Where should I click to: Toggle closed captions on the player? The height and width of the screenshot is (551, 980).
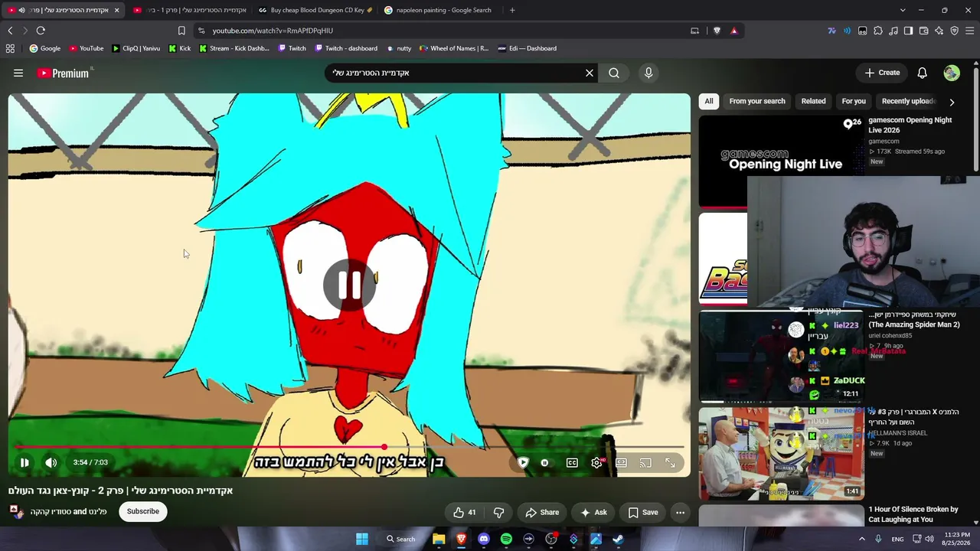pos(572,462)
